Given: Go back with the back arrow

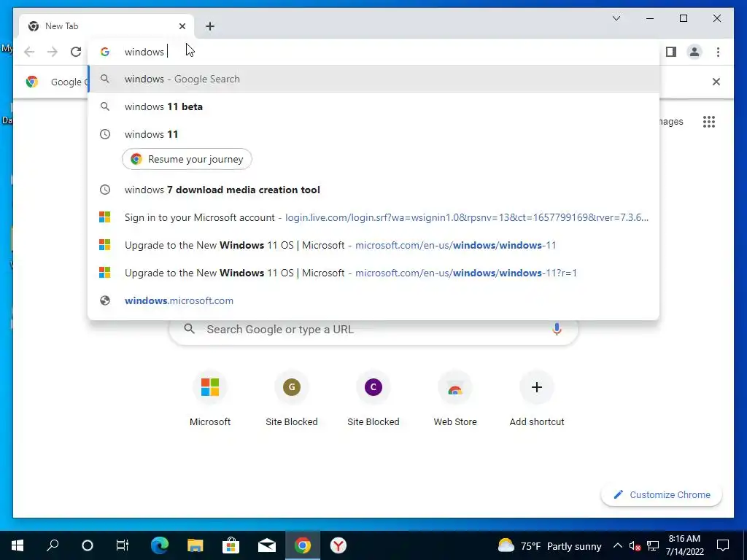Looking at the screenshot, I should tap(29, 52).
